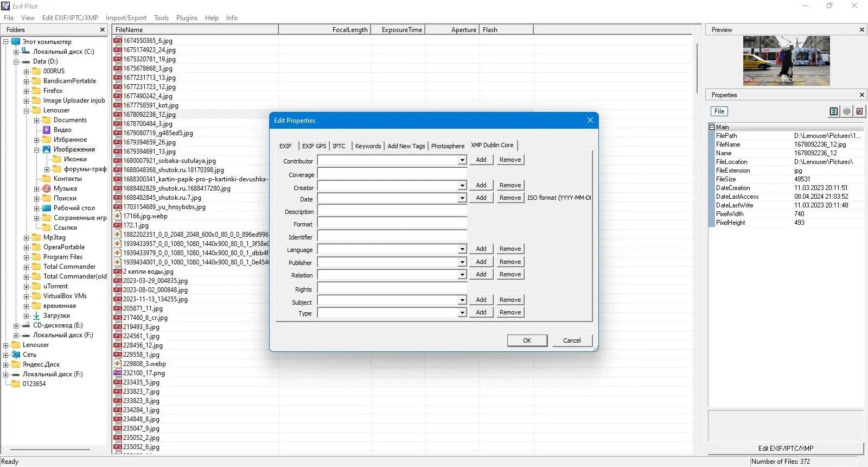
Task: Open the Creator dropdown
Action: 462,186
